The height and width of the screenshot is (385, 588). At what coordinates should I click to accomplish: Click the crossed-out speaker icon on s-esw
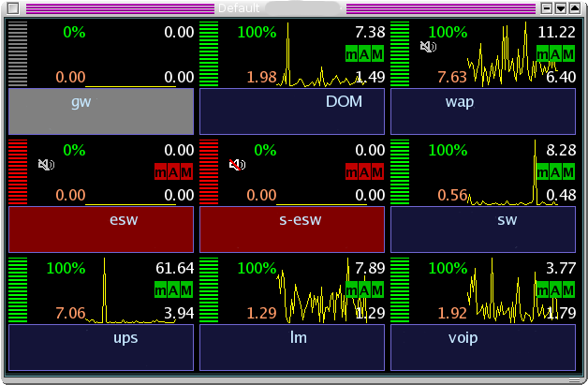point(237,165)
